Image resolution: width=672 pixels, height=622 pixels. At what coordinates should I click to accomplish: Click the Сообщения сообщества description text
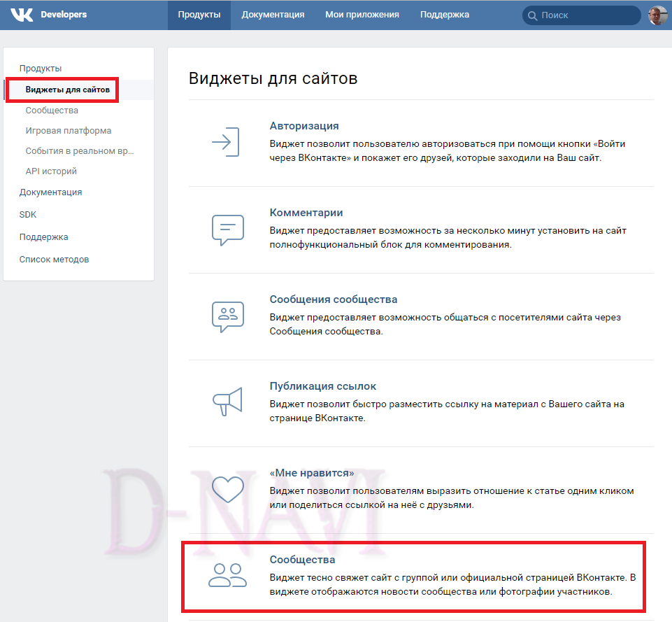[445, 325]
